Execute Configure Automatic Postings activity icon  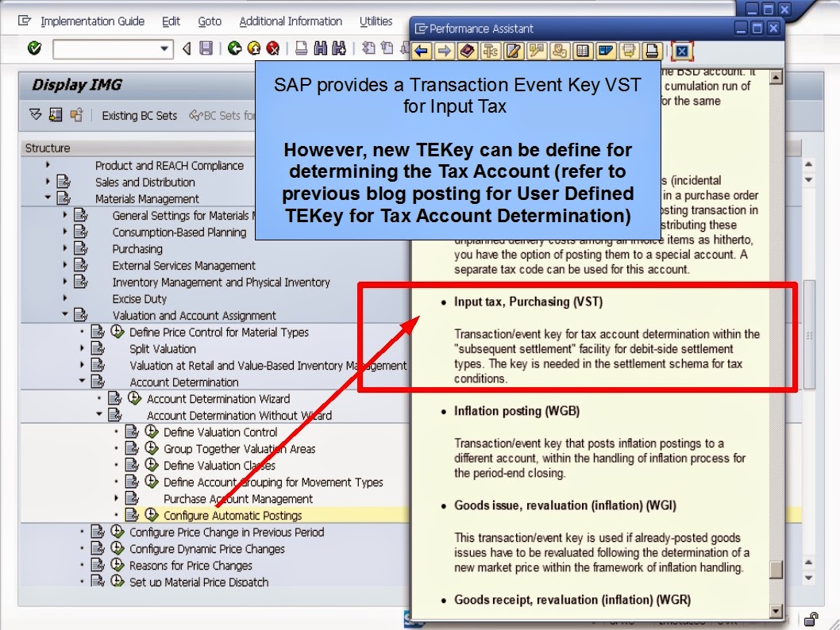[x=152, y=514]
